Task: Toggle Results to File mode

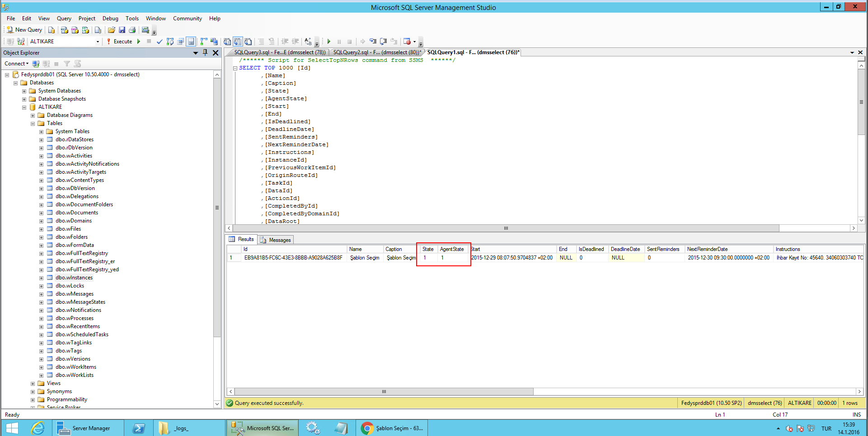Action: coord(249,42)
